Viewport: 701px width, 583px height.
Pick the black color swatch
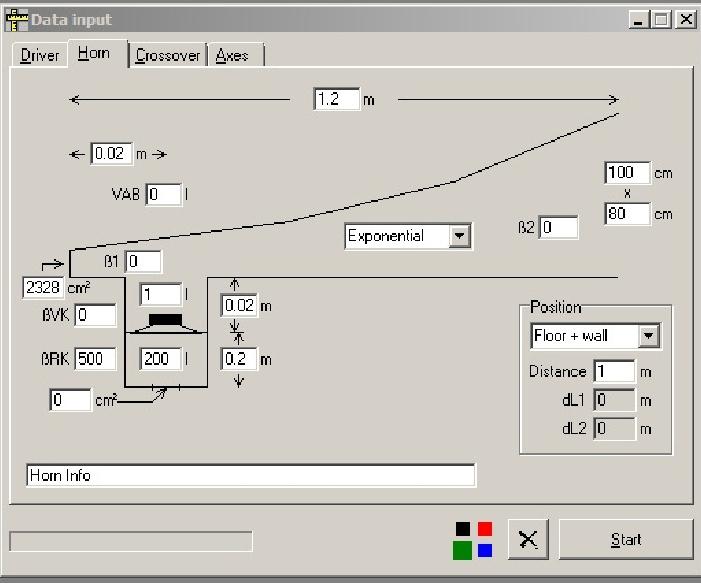pos(463,528)
